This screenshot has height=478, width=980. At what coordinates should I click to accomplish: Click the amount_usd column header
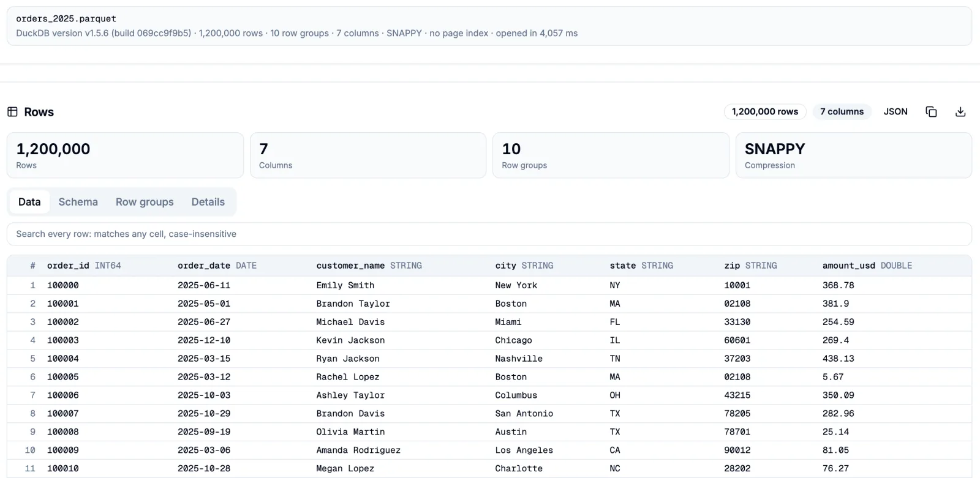[867, 266]
